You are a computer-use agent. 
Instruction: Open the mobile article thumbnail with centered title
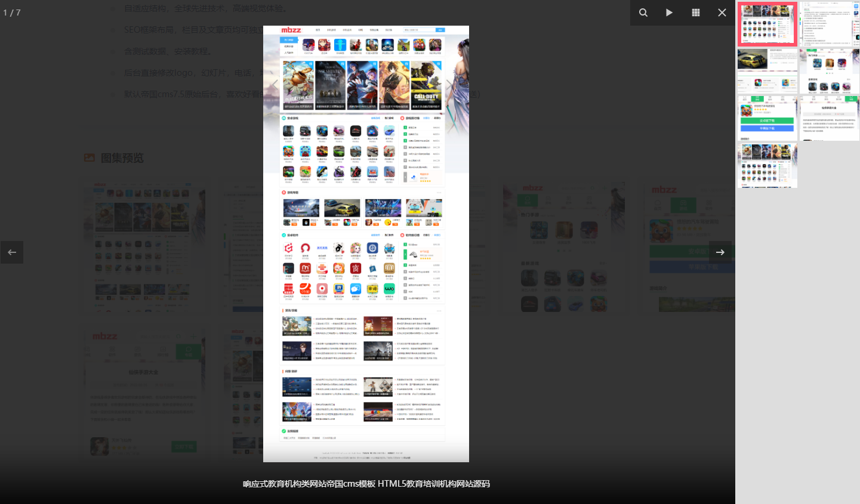(830, 119)
